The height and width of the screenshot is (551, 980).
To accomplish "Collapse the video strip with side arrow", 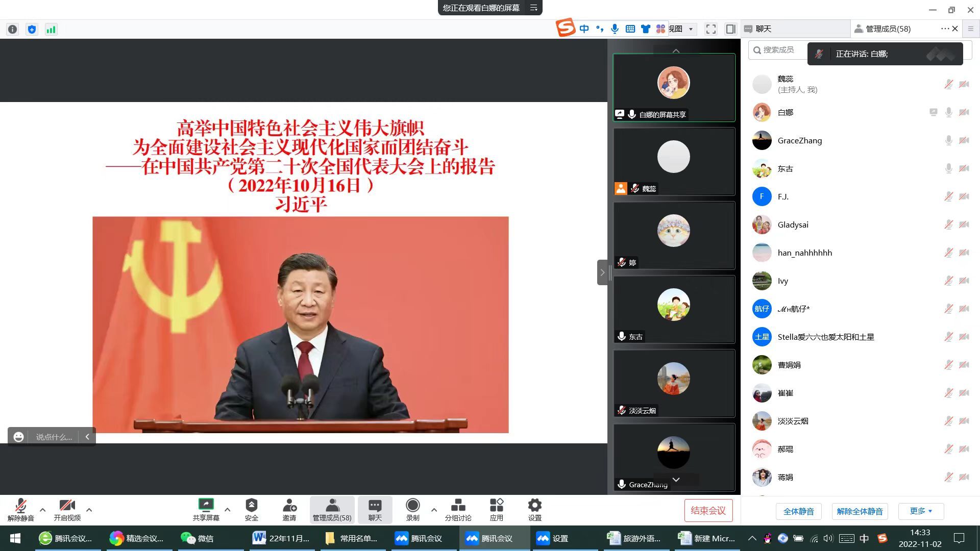I will (602, 272).
